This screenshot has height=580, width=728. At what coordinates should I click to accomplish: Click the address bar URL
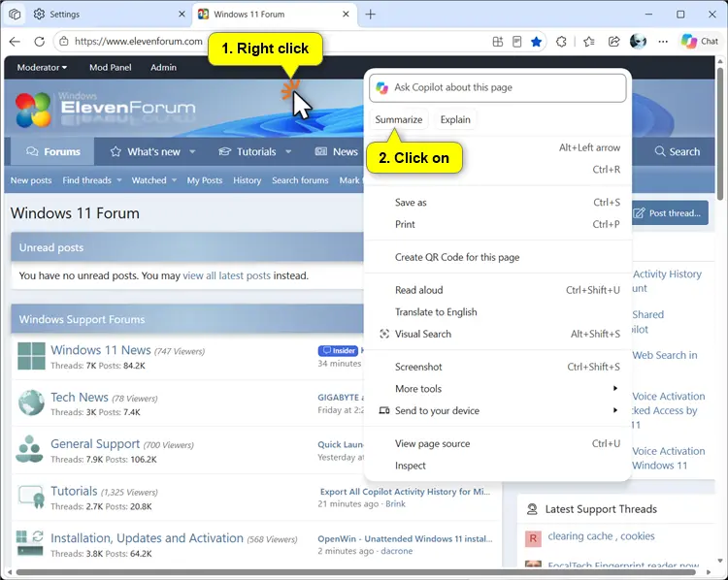click(139, 42)
